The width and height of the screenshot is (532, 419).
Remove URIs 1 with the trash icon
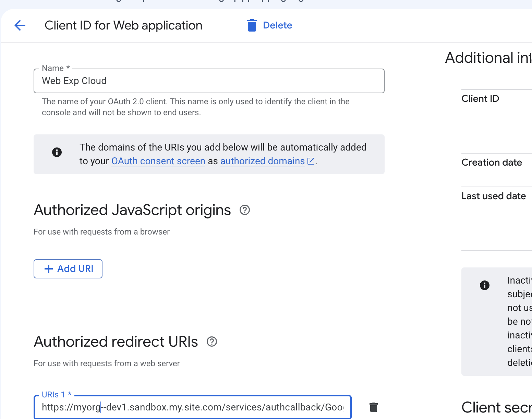[374, 407]
